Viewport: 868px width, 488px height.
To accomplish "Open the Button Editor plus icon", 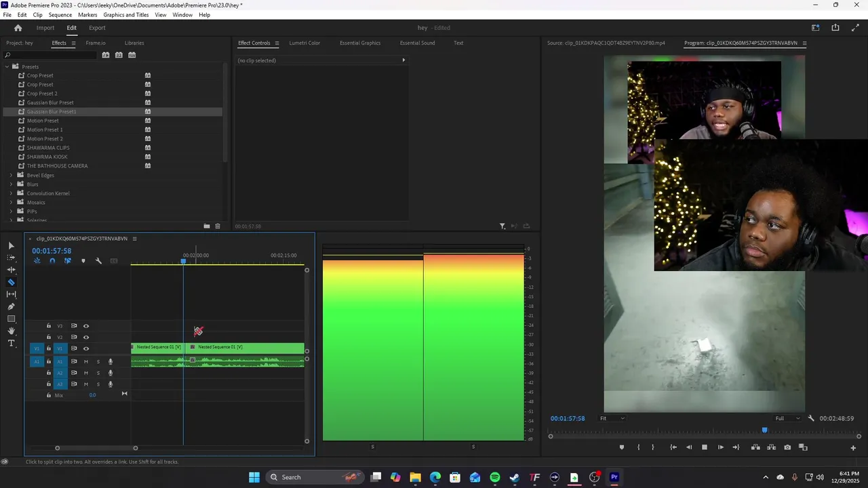I will click(854, 447).
